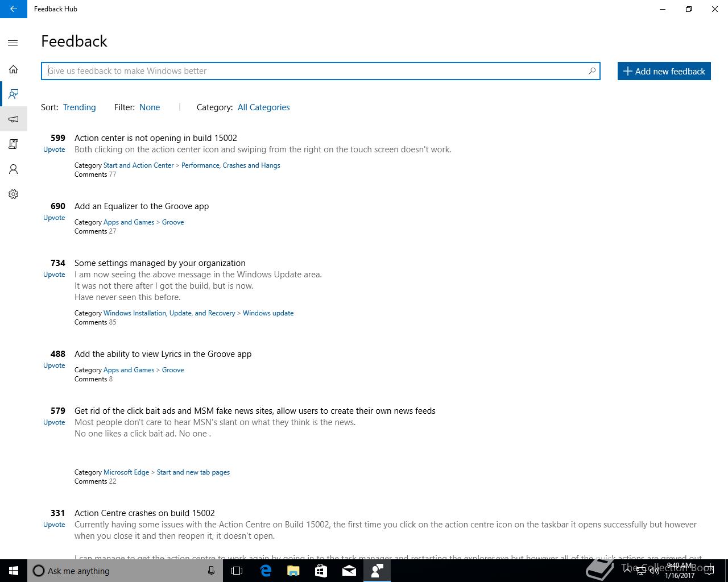Upvote the Action center not opening feedback
This screenshot has width=728, height=582.
[54, 149]
